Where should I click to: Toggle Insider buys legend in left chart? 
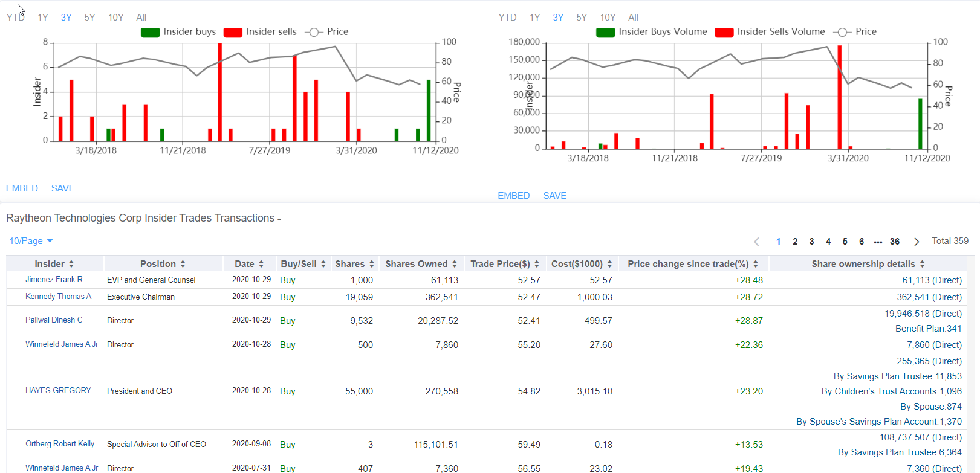(x=178, y=32)
